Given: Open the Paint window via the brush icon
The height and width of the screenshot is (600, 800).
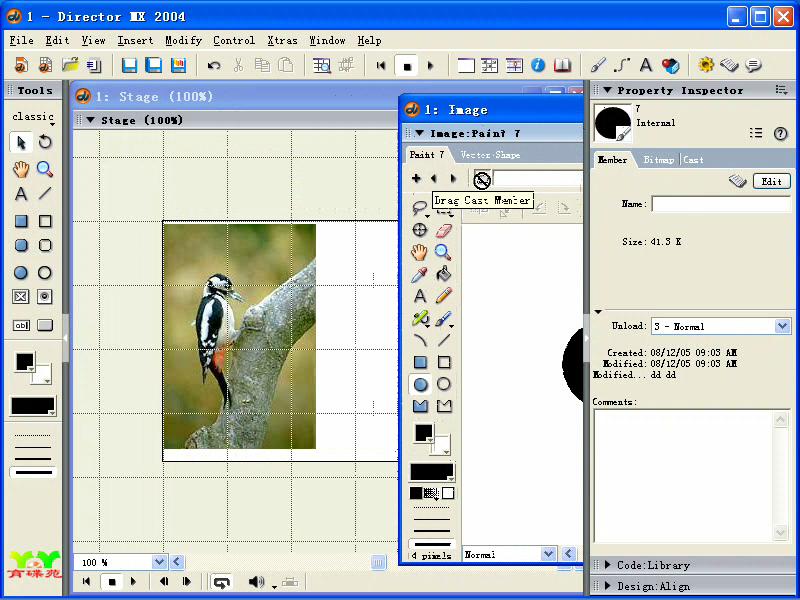Looking at the screenshot, I should pyautogui.click(x=597, y=65).
